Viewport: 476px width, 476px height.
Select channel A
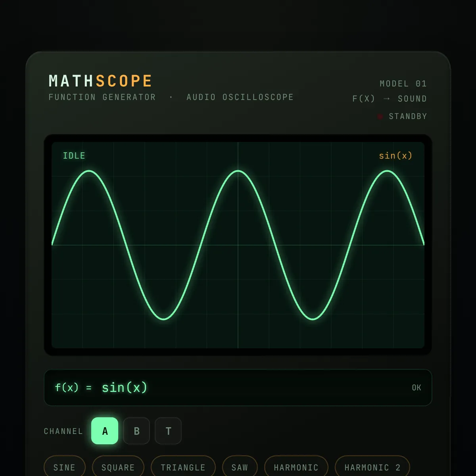point(105,431)
